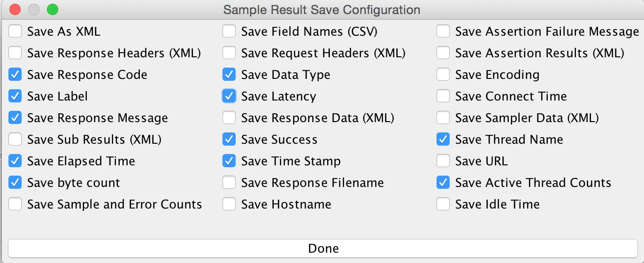
Task: Tick Save Request Headers (XML)
Action: click(229, 53)
